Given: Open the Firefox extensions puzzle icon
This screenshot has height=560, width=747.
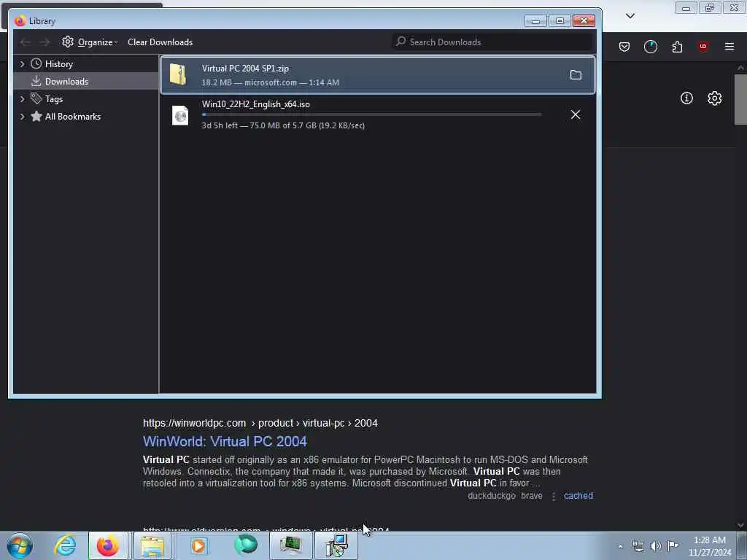Looking at the screenshot, I should coord(677,47).
